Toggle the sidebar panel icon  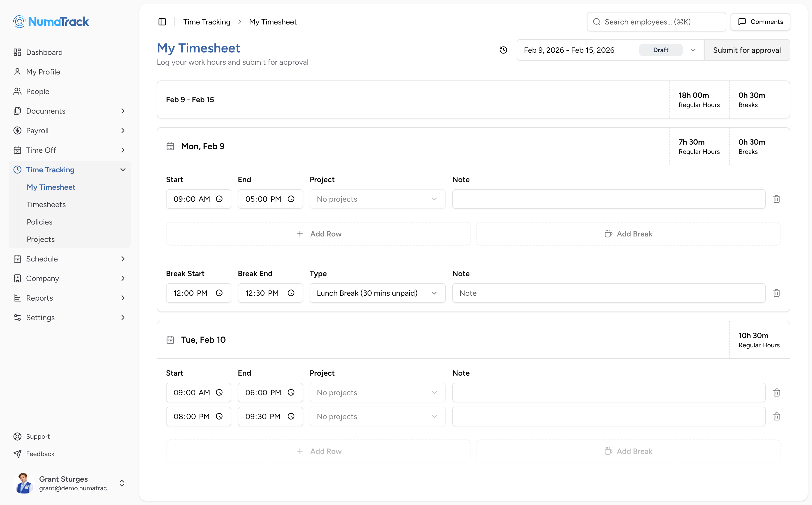click(x=162, y=22)
